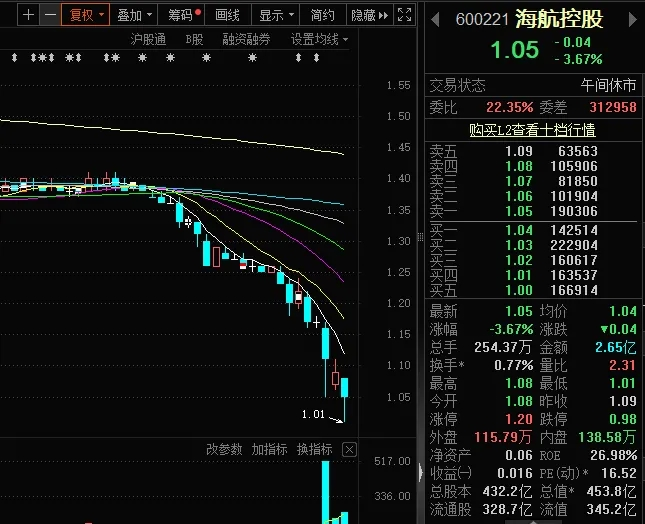The height and width of the screenshot is (524, 645).
Task: Click 改参数 to modify indicator parameters
Action: (224, 450)
